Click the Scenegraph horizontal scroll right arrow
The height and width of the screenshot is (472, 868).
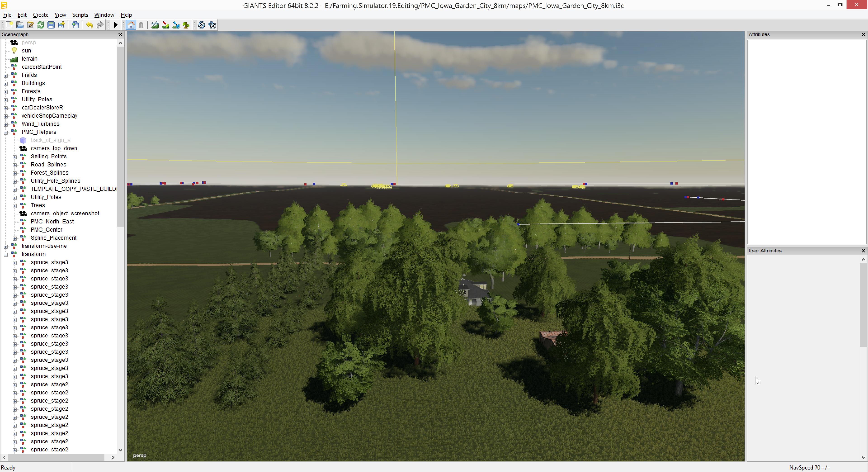(x=113, y=458)
